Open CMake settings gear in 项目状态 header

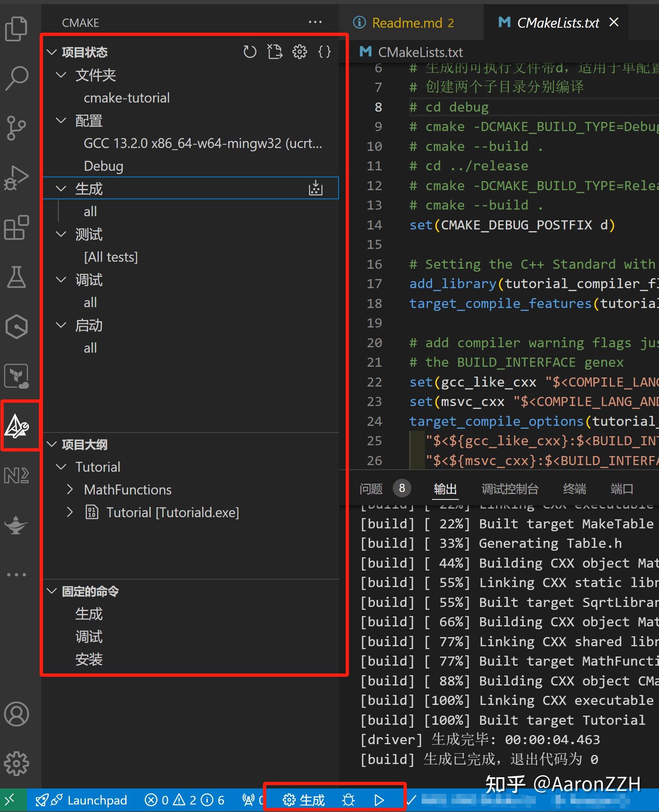pyautogui.click(x=300, y=52)
